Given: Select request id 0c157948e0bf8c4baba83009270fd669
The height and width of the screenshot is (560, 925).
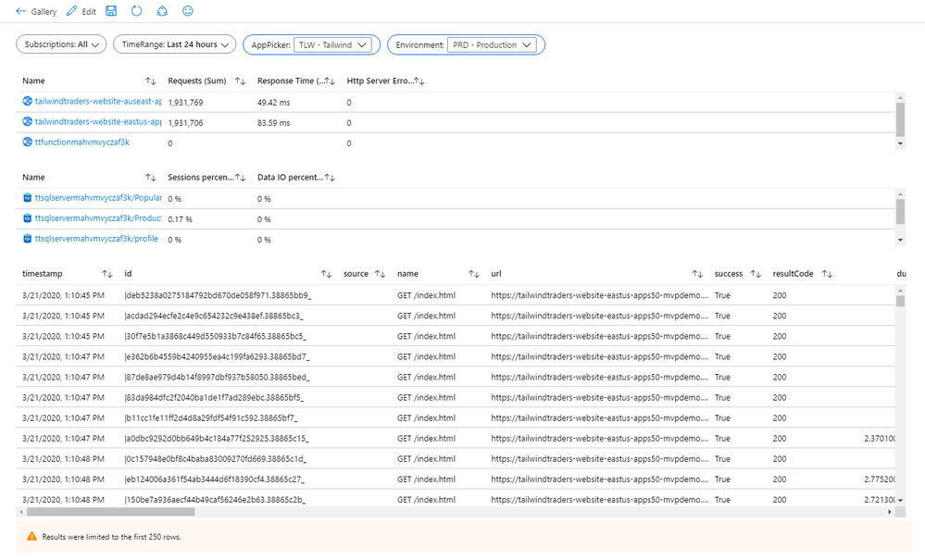Looking at the screenshot, I should click(x=216, y=458).
